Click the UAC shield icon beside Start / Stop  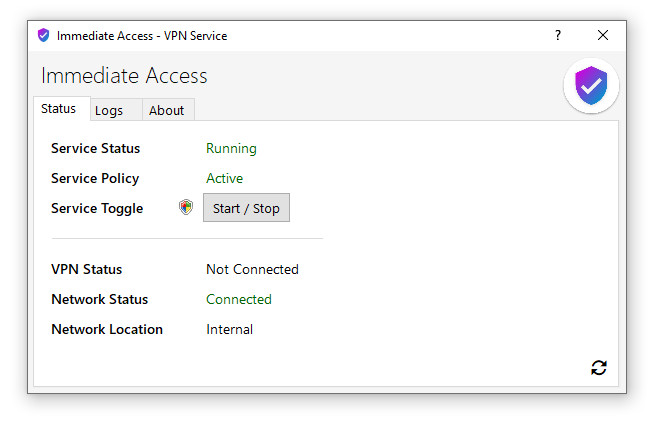pos(186,208)
